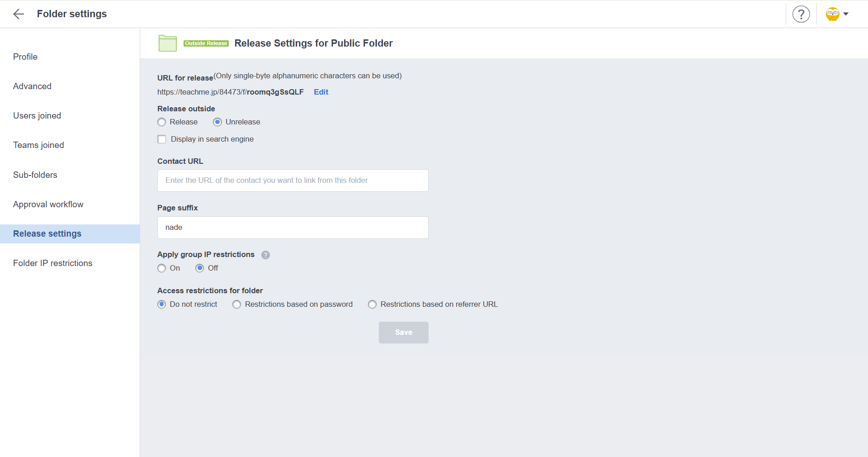
Task: Expand the account dropdown arrow
Action: click(846, 14)
